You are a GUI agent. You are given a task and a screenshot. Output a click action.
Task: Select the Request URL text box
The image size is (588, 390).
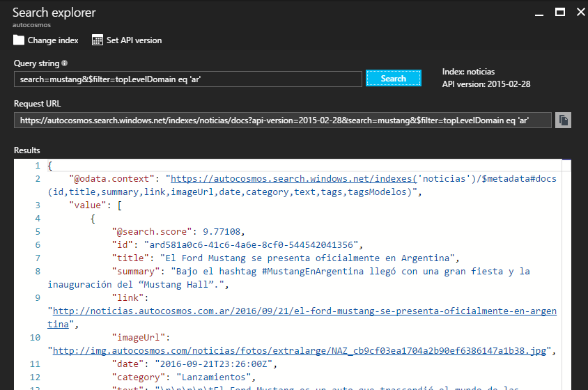point(283,120)
